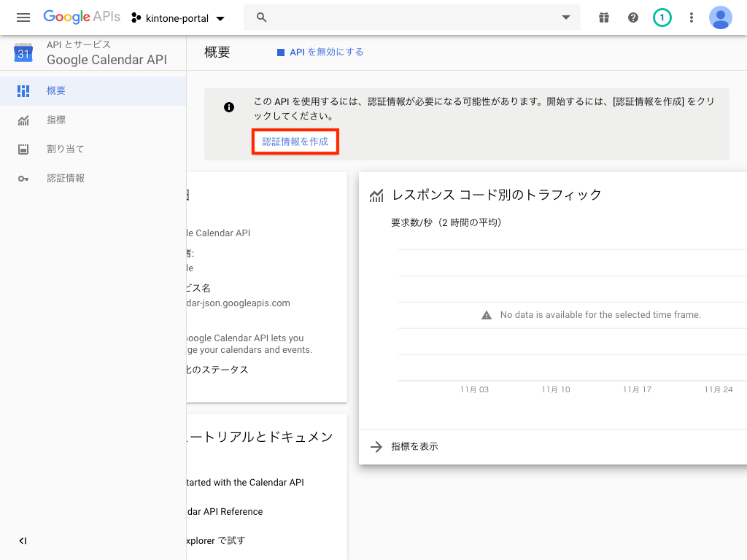747x560 pixels.
Task: Open 認証情報 in the sidebar
Action: pyautogui.click(x=65, y=179)
